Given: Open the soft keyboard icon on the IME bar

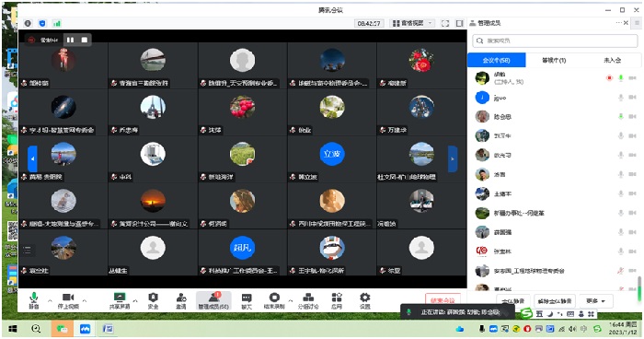Looking at the screenshot, I should [570, 314].
